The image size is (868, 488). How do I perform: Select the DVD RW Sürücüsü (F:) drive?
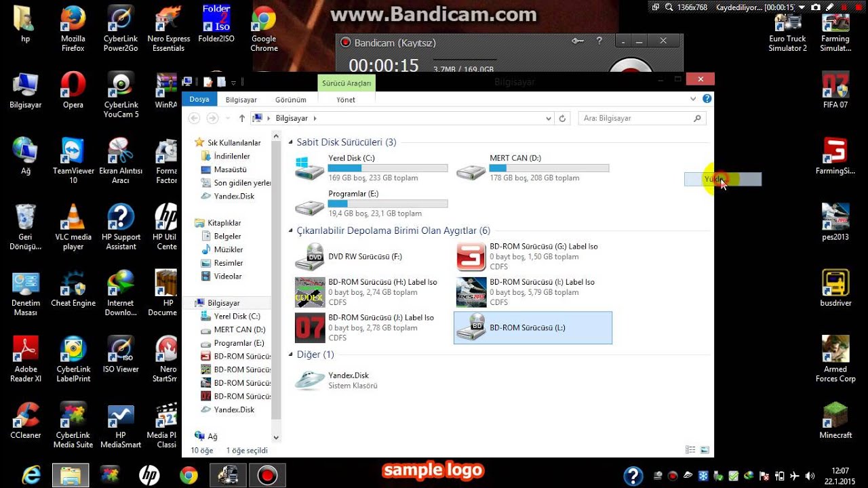click(x=371, y=257)
